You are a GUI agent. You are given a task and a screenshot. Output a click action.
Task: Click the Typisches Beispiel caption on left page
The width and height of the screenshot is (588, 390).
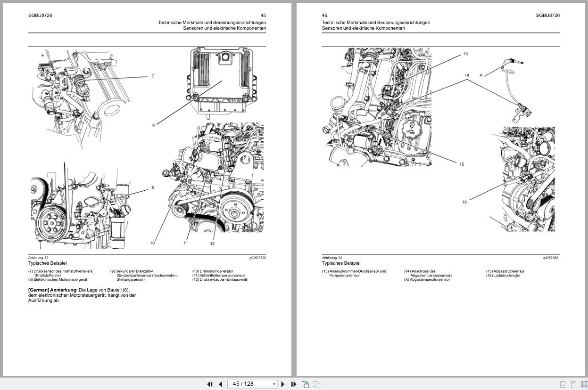pos(47,263)
